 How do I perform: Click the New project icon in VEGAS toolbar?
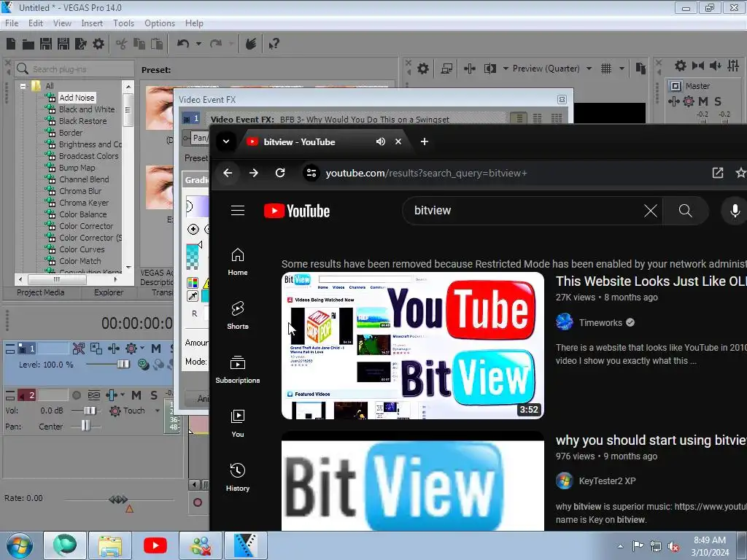(11, 44)
